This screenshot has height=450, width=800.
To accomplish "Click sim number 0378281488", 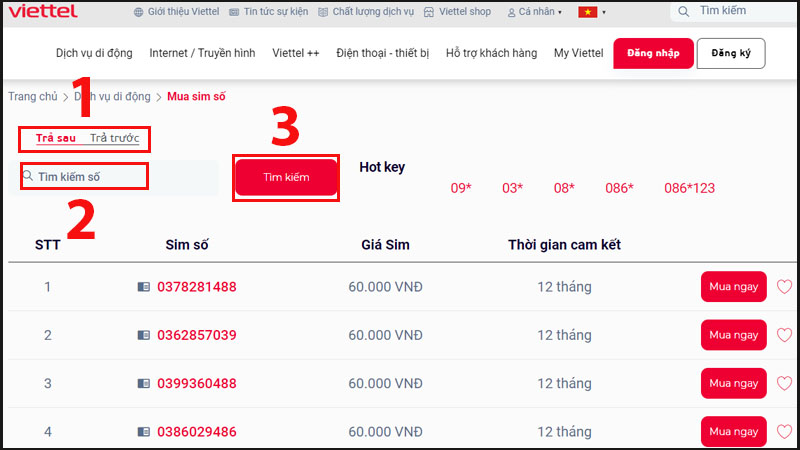I will coord(197,287).
